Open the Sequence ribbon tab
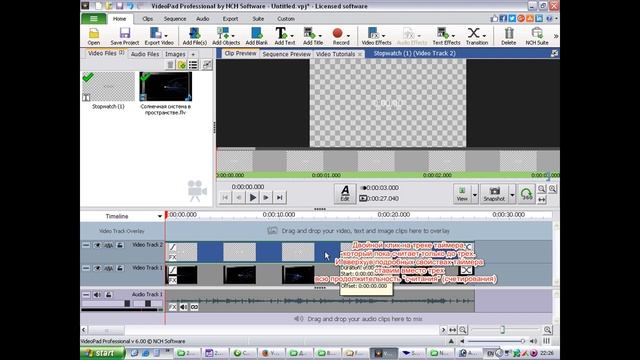This screenshot has height=360, width=640. tap(175, 19)
